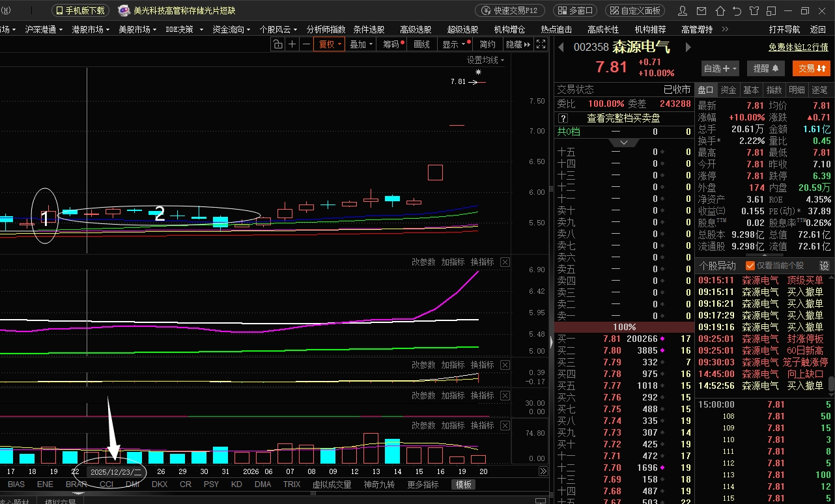The width and height of the screenshot is (835, 504).
Task: Open 多窗口 multi-window mode
Action: (576, 10)
